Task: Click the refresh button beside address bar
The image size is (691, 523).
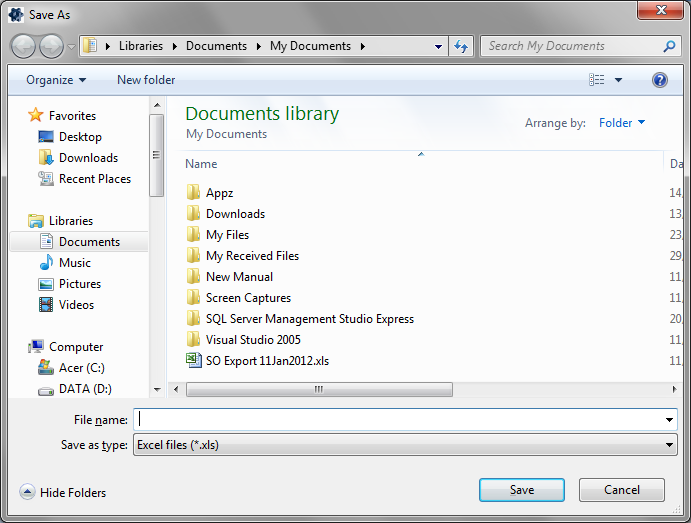Action: (461, 46)
